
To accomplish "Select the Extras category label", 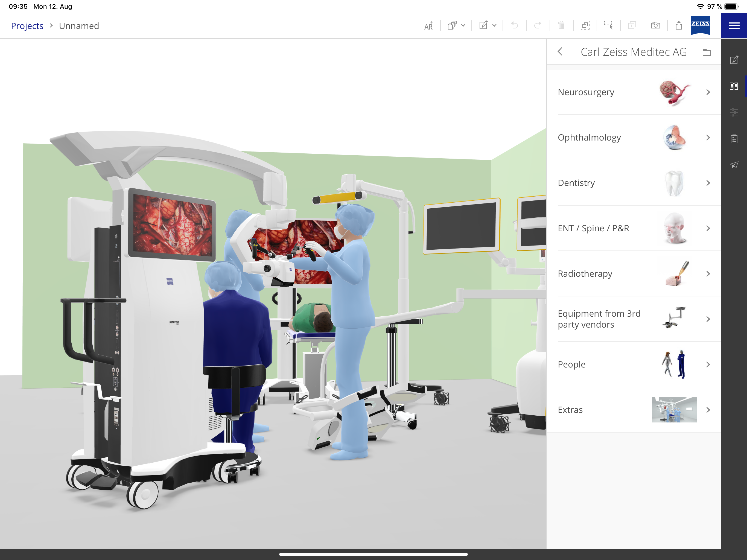I will pos(570,410).
